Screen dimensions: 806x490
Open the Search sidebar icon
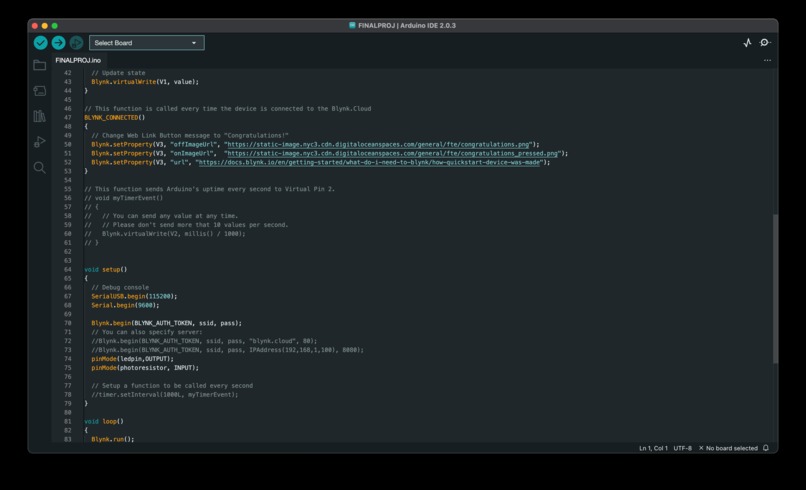[40, 168]
